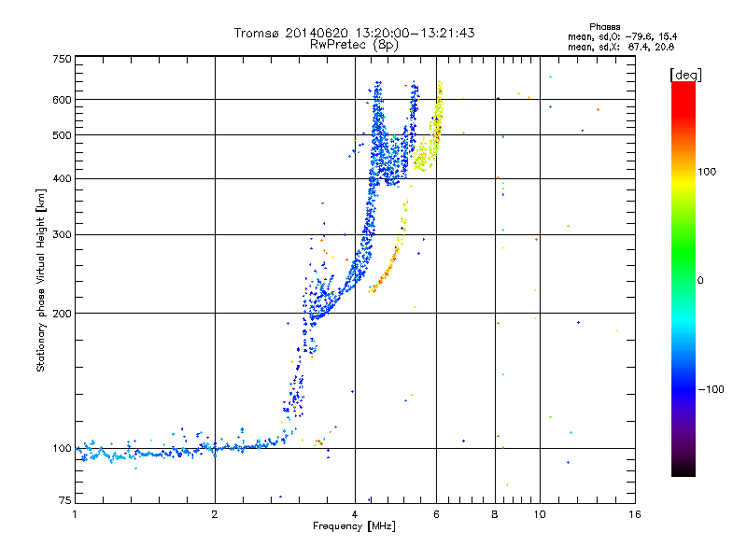
Task: Click the 'mean, sd,O: -79.6, 15.4' line
Action: [x=622, y=36]
